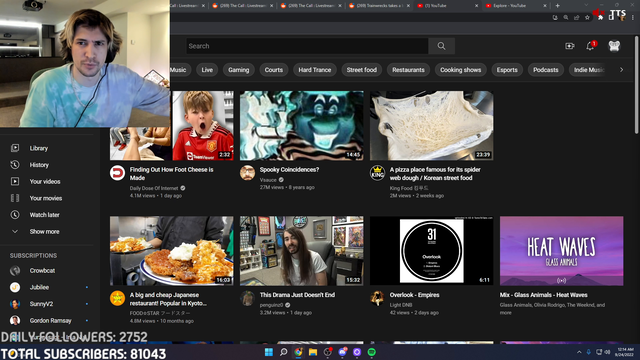
Task: Open the Create video camera icon
Action: (570, 46)
